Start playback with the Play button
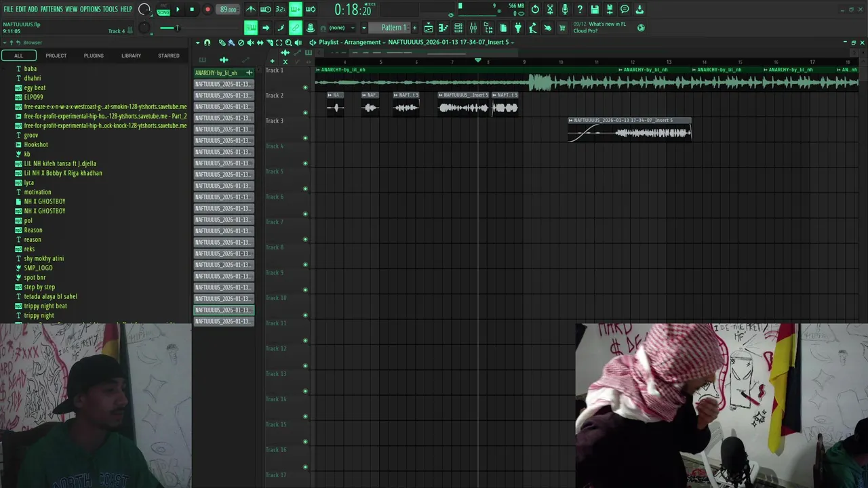The height and width of the screenshot is (488, 868). [178, 9]
